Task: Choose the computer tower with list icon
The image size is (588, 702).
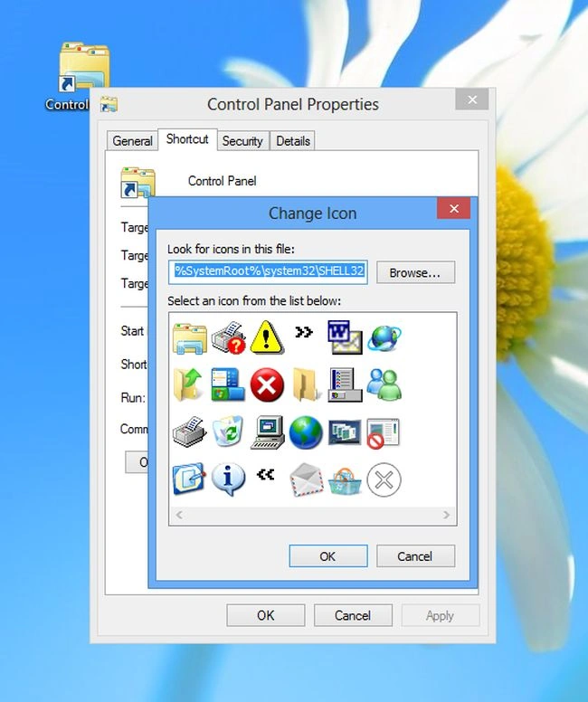Action: click(345, 384)
